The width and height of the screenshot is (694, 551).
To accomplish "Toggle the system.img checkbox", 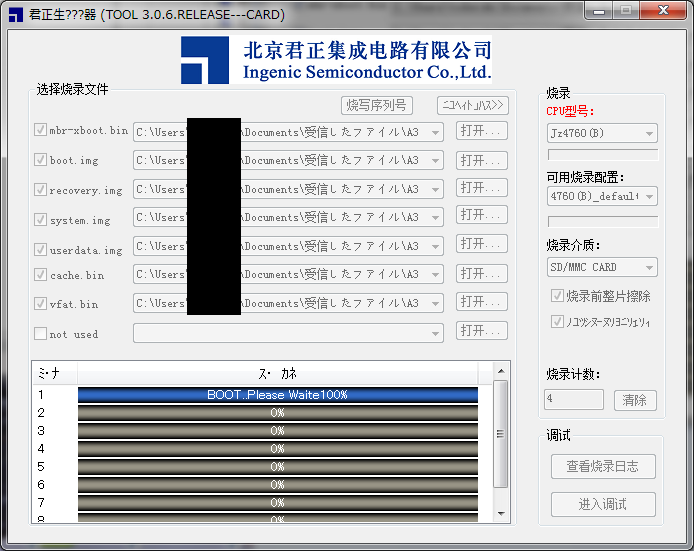I will [x=40, y=220].
